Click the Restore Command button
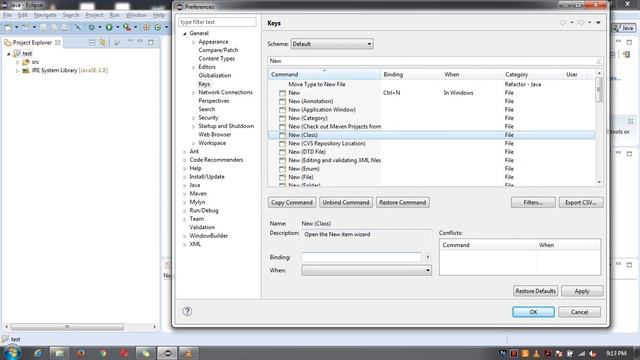The image size is (640, 360). tap(402, 202)
